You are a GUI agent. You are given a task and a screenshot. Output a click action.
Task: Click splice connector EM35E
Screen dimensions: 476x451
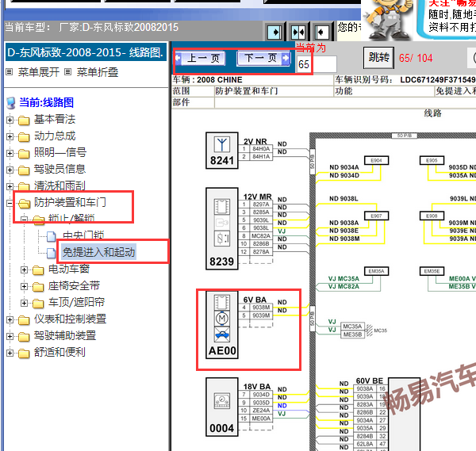click(432, 271)
